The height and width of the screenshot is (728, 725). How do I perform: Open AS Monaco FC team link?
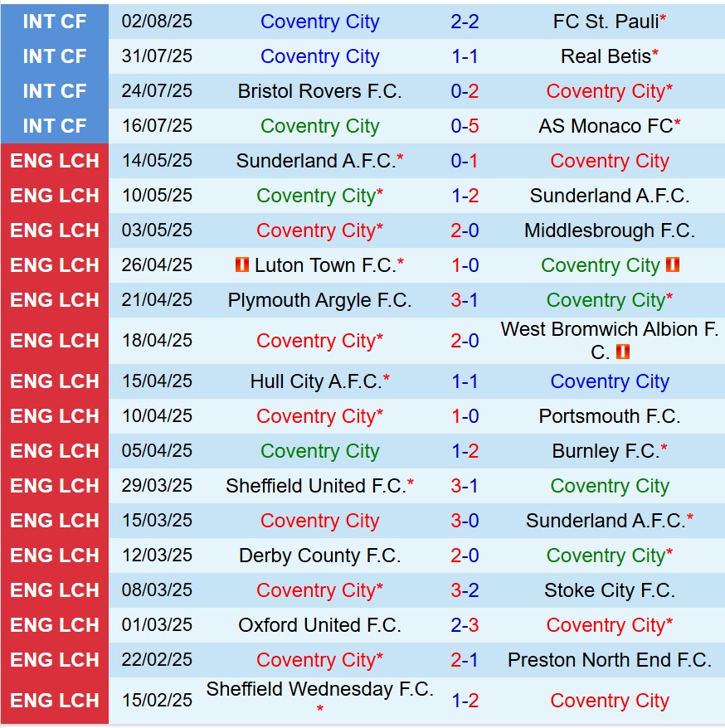(606, 126)
